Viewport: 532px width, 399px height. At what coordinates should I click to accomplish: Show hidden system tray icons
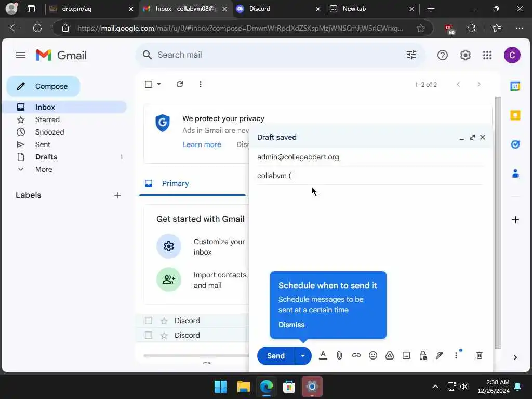point(435,387)
